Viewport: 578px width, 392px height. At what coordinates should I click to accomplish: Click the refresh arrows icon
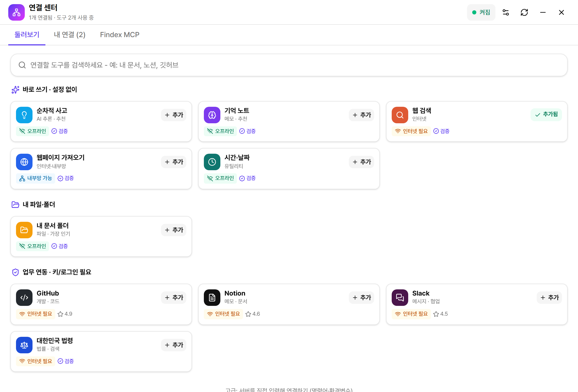[524, 12]
